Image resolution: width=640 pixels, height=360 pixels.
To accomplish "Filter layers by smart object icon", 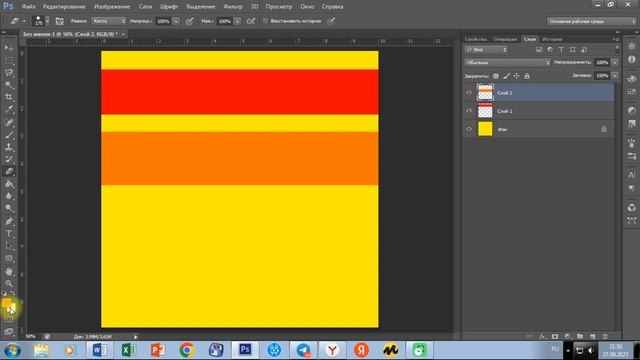I will coord(584,49).
